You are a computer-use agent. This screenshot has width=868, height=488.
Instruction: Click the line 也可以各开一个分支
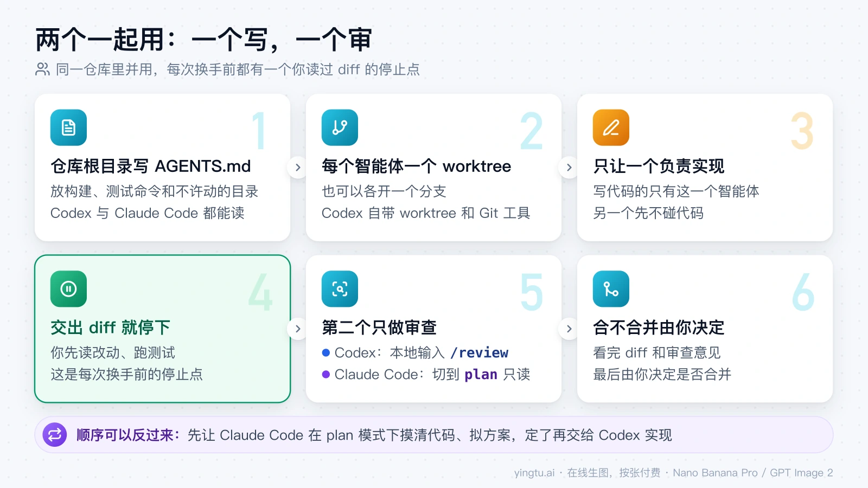coord(384,191)
